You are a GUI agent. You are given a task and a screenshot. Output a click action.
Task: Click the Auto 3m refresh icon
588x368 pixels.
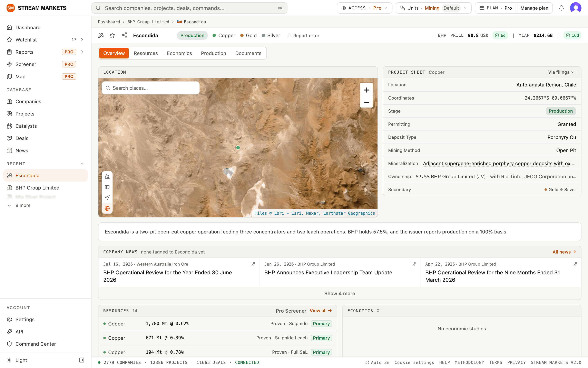pos(367,362)
